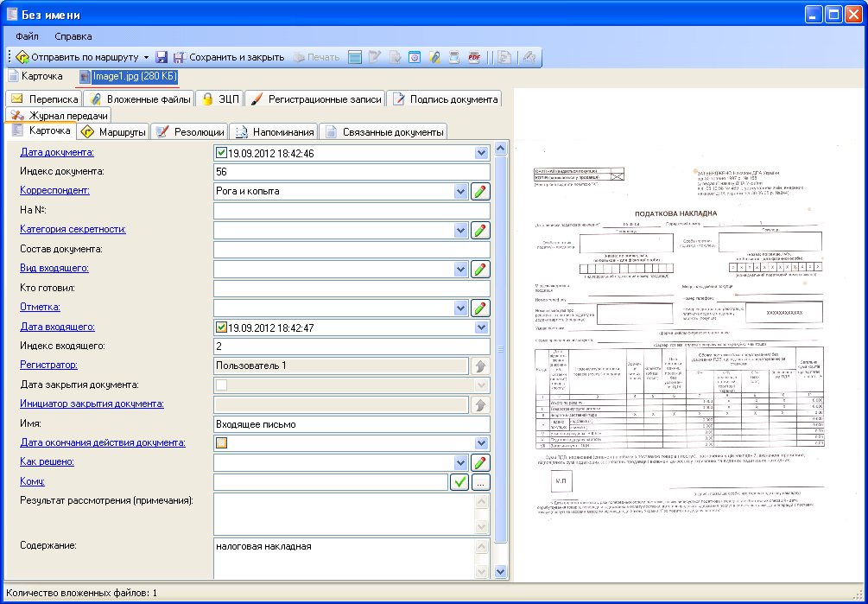
Task: Click the edit pencil next to Как решено
Action: pyautogui.click(x=481, y=462)
